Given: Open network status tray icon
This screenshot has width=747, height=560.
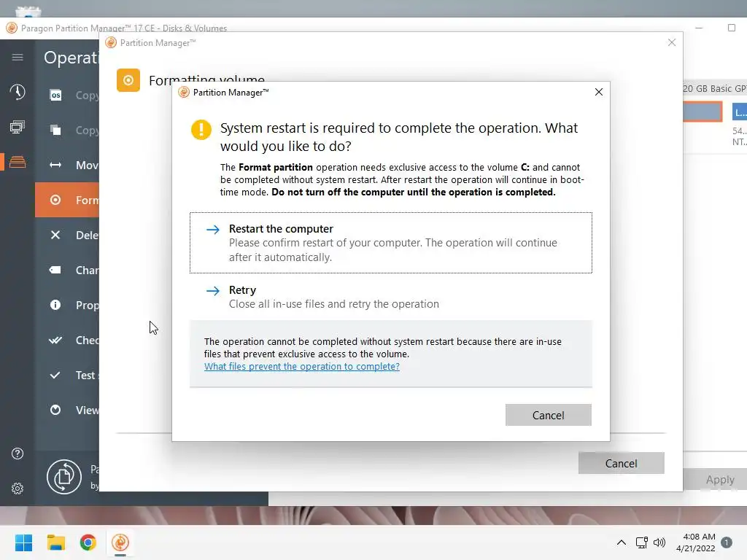Looking at the screenshot, I should [642, 542].
